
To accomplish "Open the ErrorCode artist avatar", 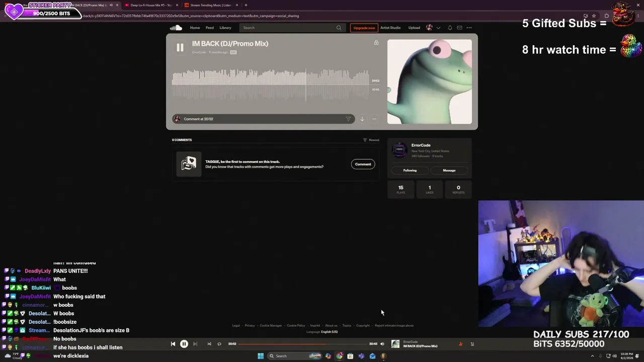I will (x=399, y=150).
